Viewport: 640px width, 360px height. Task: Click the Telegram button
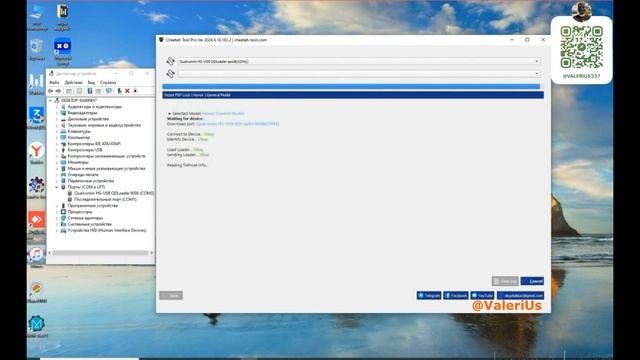tap(429, 296)
